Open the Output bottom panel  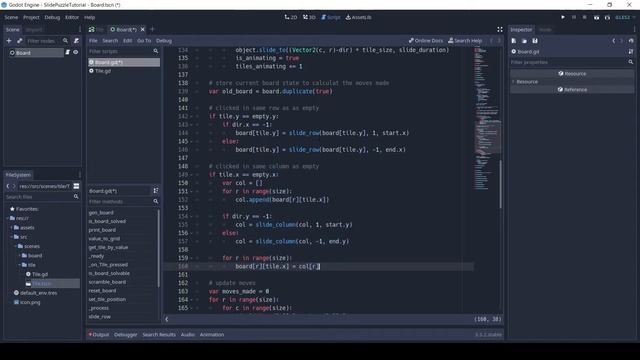point(100,334)
